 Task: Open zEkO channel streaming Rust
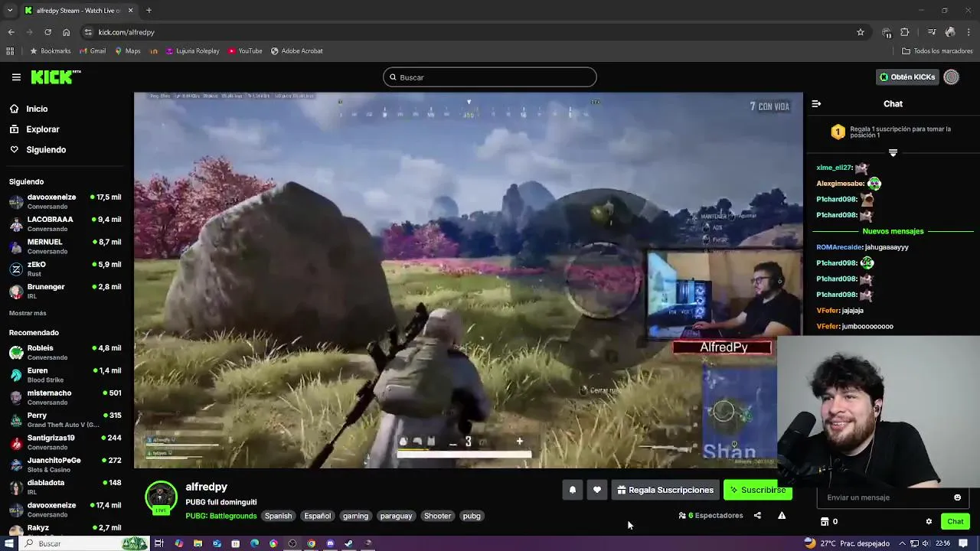coord(65,269)
